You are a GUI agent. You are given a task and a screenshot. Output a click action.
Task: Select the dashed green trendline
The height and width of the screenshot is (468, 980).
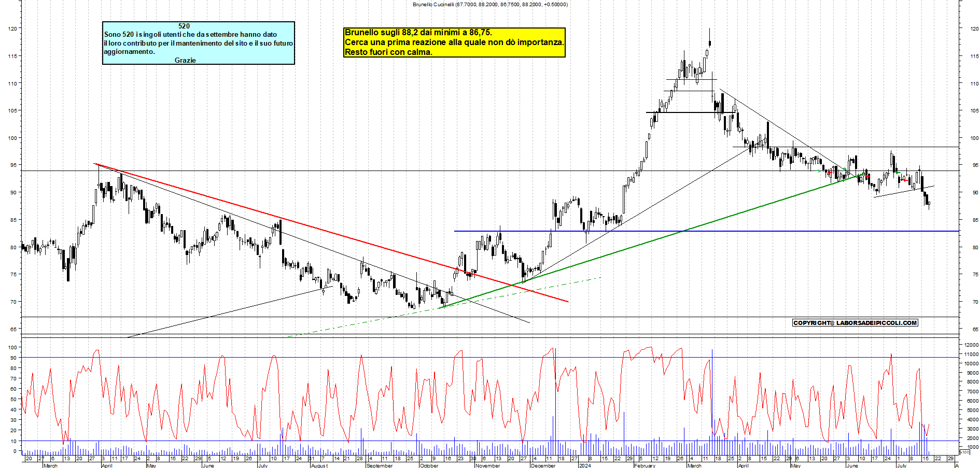[443, 307]
